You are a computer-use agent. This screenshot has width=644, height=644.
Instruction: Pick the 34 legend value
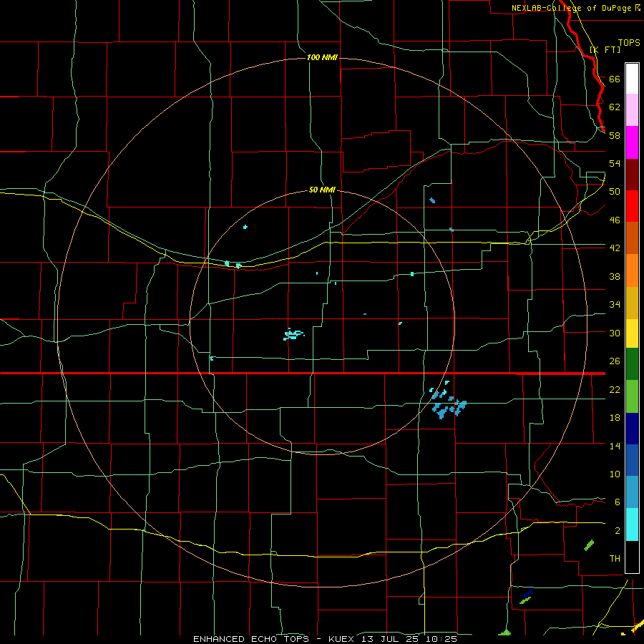click(615, 305)
